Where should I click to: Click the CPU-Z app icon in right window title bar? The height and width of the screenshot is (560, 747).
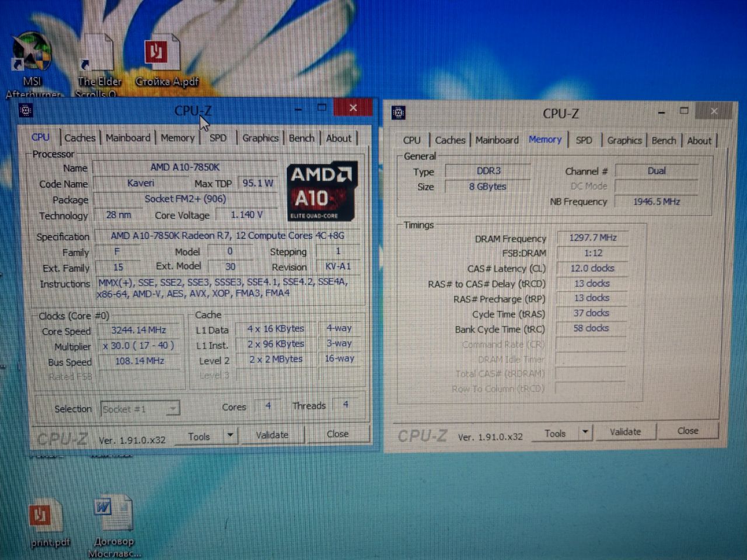point(399,113)
